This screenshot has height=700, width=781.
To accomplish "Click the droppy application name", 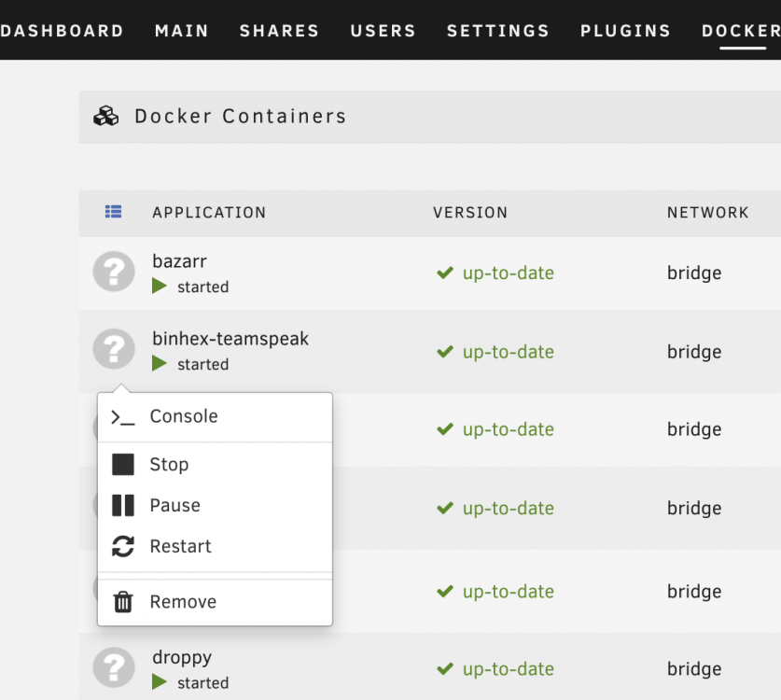I will (x=182, y=658).
